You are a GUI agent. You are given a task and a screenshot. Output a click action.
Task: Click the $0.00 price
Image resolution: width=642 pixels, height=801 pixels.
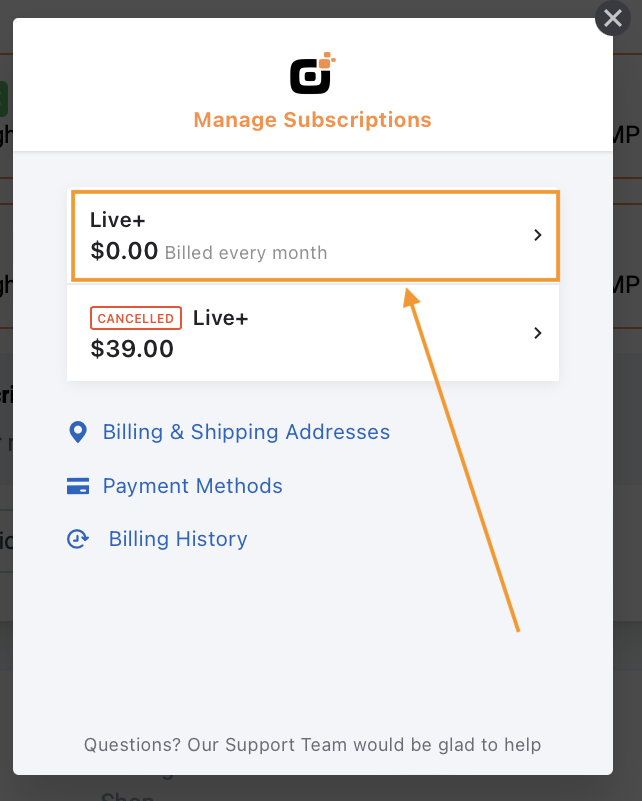pyautogui.click(x=124, y=252)
